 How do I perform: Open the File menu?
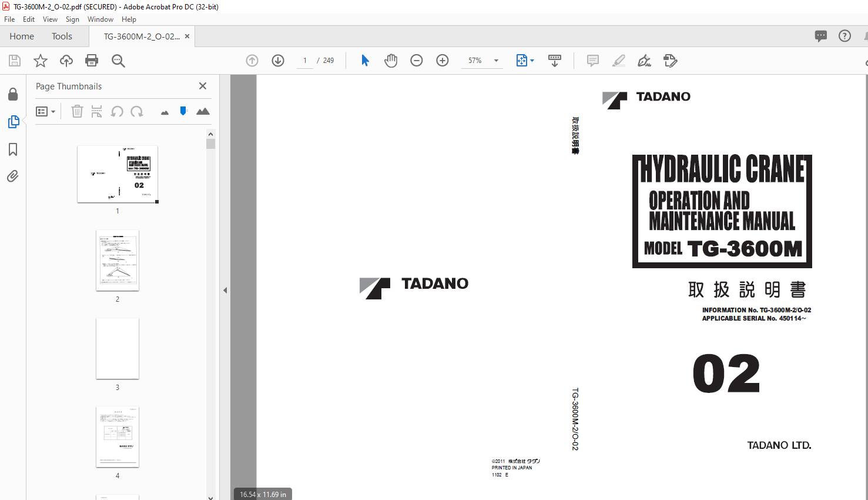point(9,19)
